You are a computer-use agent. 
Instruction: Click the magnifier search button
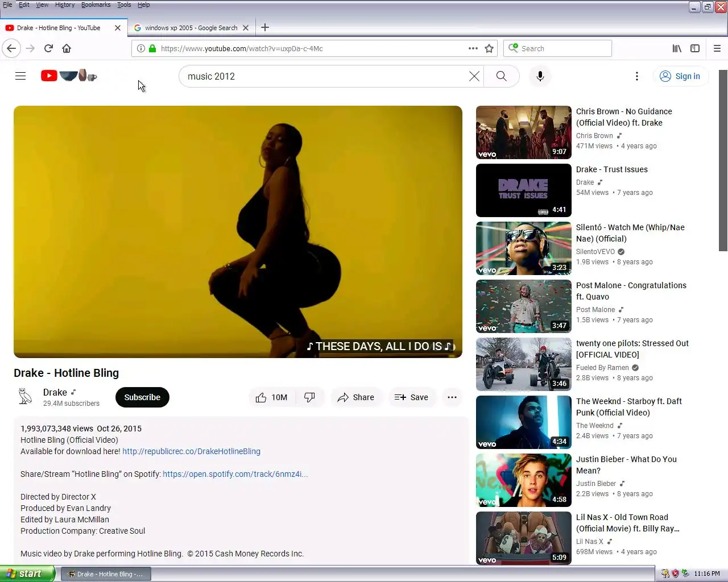(501, 76)
